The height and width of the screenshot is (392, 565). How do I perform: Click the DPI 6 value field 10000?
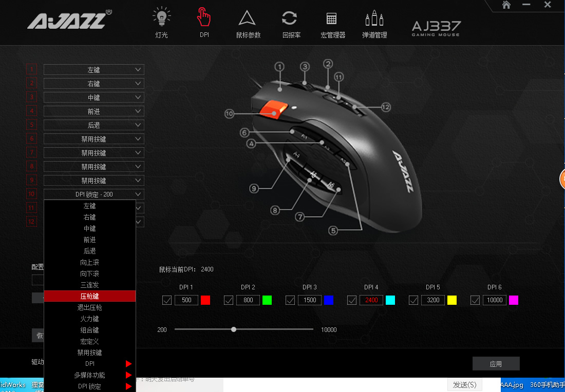[494, 300]
